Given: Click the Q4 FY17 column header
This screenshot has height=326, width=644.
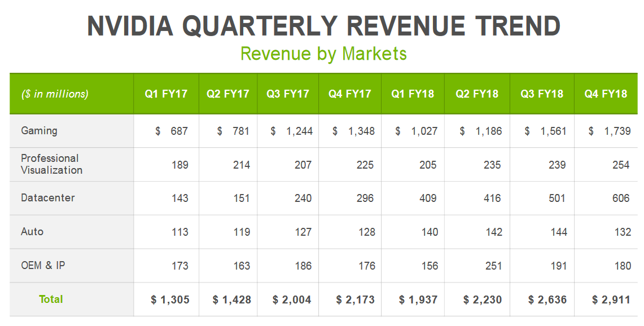Looking at the screenshot, I should pyautogui.click(x=350, y=94).
